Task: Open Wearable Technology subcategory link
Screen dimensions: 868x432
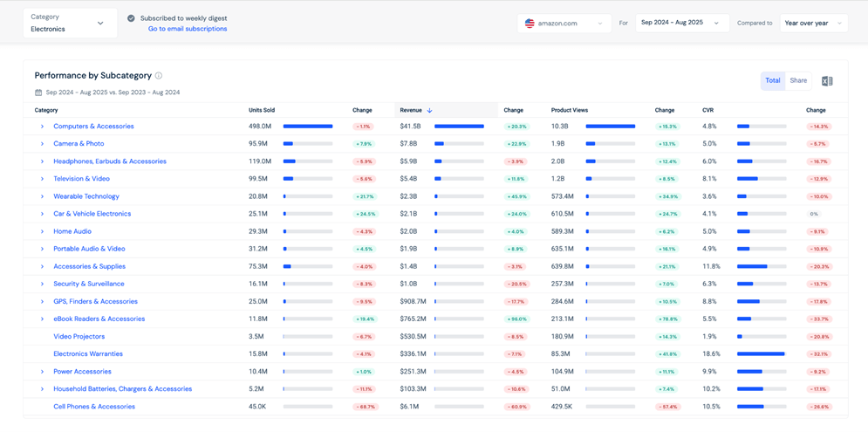Action: 86,196
